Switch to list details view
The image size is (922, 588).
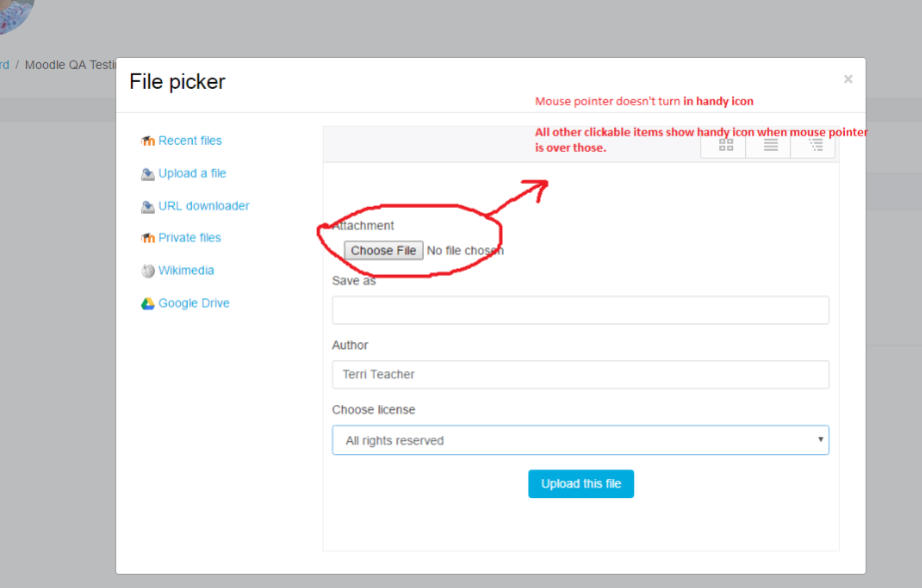pyautogui.click(x=770, y=145)
